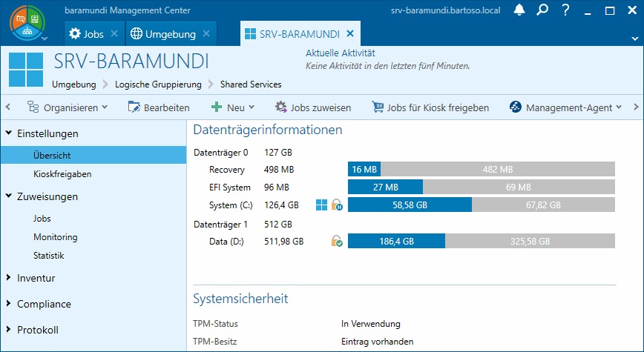Image resolution: width=644 pixels, height=352 pixels.
Task: Collapse the Zuweisungen section
Action: (x=9, y=196)
